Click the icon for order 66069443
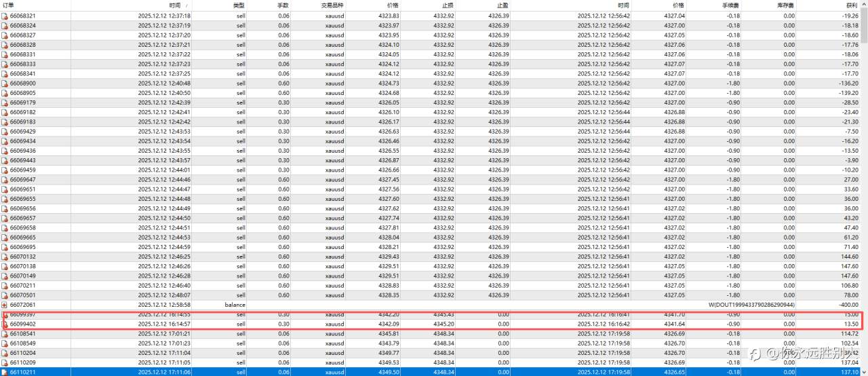This screenshot has width=868, height=376. pyautogui.click(x=5, y=160)
